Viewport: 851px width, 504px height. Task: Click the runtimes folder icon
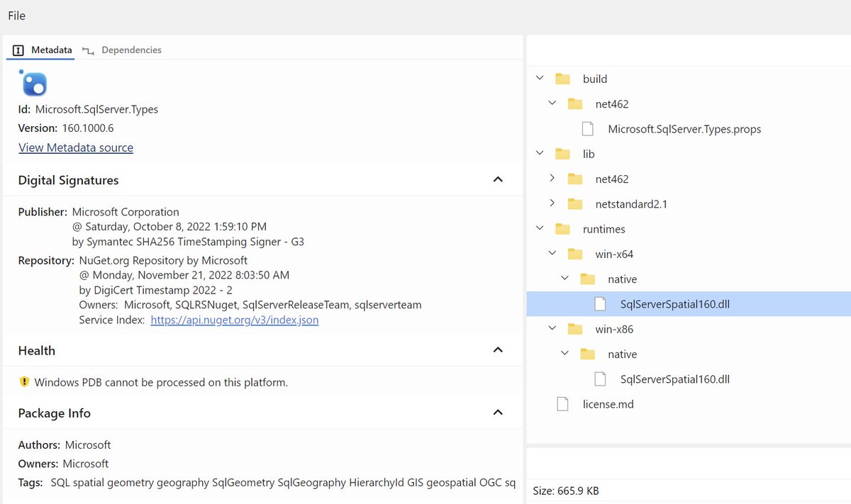point(563,229)
